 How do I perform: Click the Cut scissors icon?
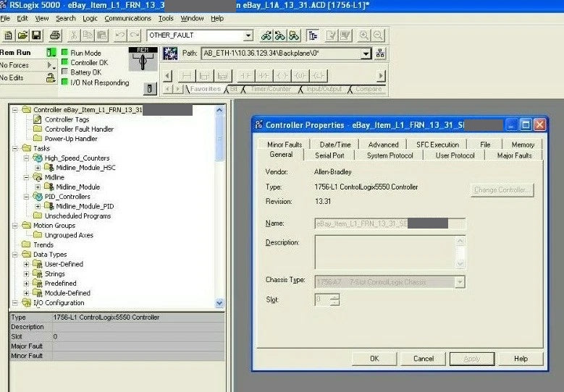pos(73,35)
